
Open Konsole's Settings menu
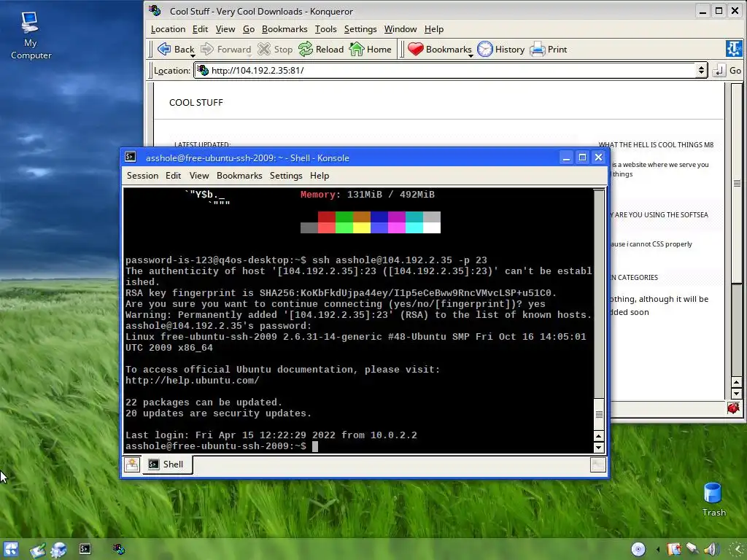pos(286,176)
